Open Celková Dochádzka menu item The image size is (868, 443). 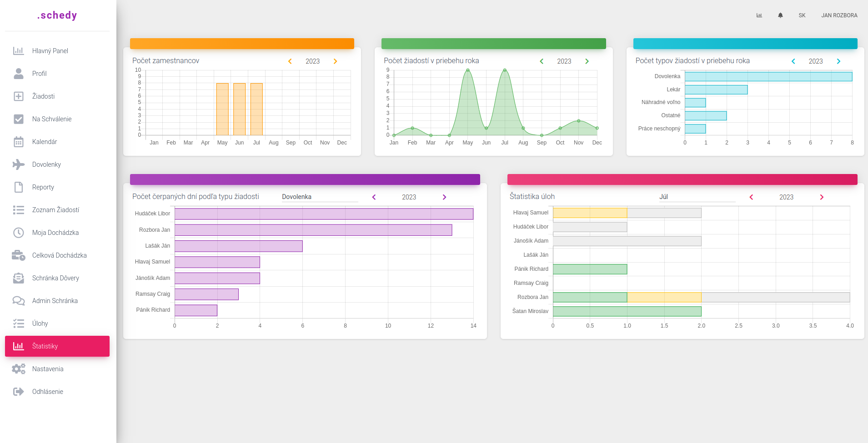tap(57, 255)
